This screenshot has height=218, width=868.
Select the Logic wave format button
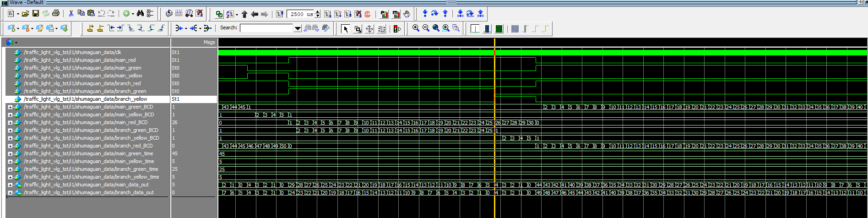tap(487, 29)
